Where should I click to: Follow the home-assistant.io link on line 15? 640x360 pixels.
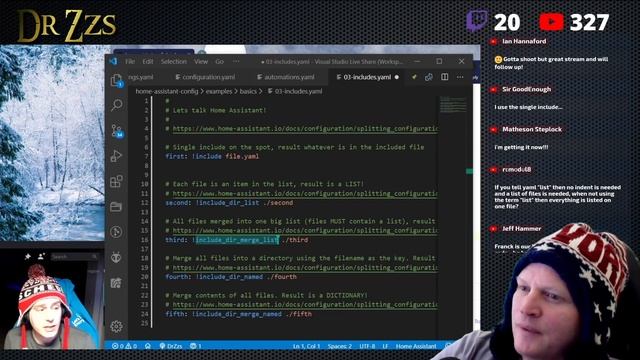pyautogui.click(x=305, y=231)
